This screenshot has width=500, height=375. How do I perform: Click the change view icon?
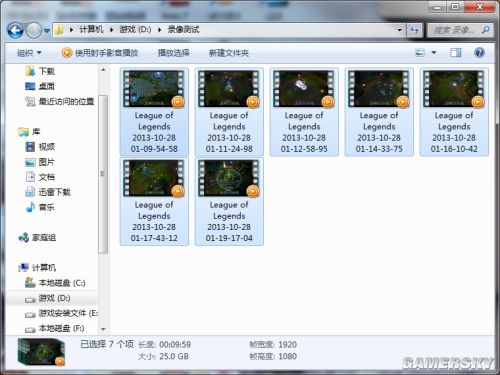pos(420,53)
